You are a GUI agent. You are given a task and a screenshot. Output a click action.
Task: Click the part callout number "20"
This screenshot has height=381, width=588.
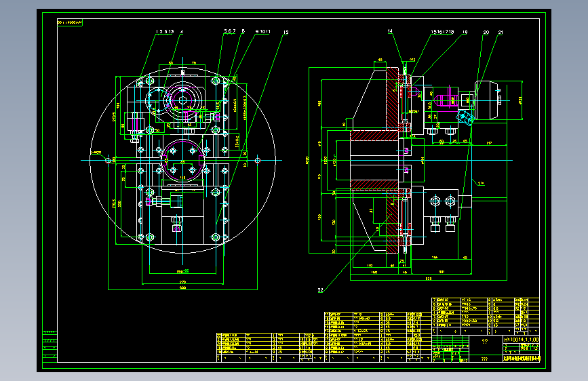[486, 33]
